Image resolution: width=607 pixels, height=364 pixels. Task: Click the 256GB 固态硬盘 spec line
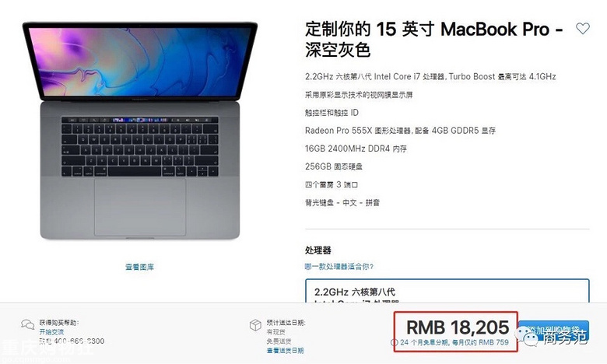tap(334, 166)
